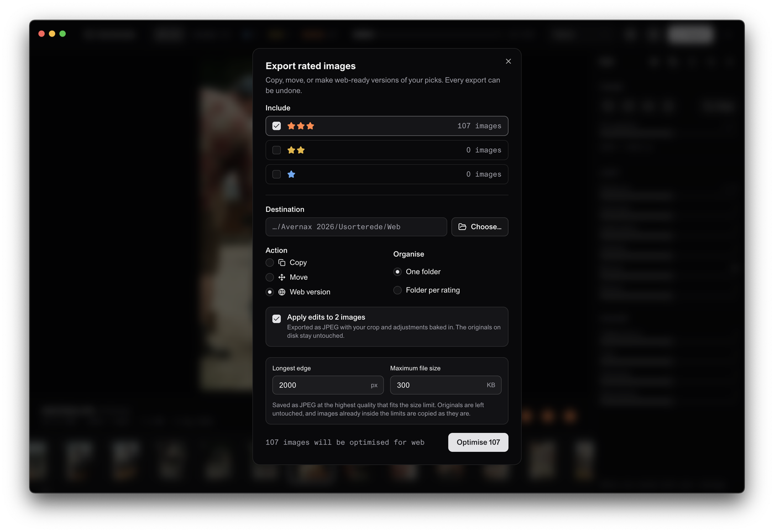Tick the one-star rating checkbox
This screenshot has height=532, width=774.
(276, 174)
